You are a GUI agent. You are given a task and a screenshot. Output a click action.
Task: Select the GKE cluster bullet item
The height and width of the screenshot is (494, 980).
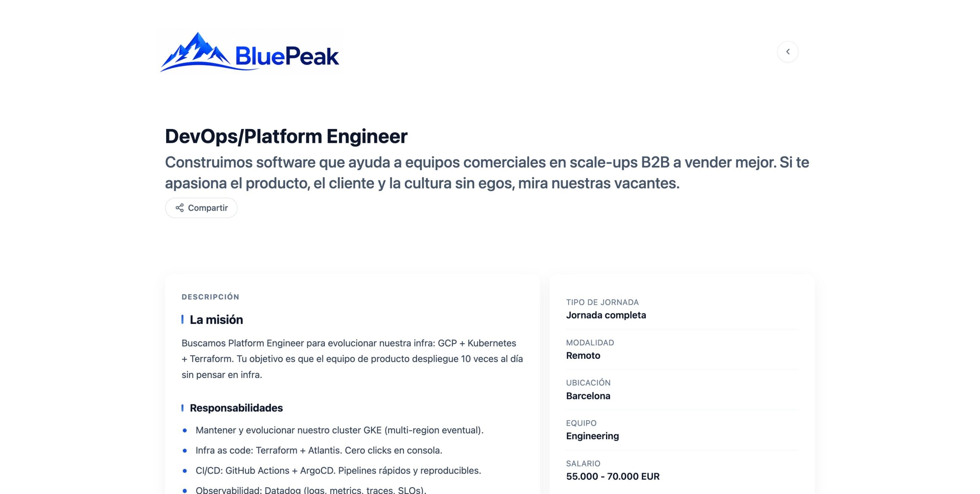[340, 430]
